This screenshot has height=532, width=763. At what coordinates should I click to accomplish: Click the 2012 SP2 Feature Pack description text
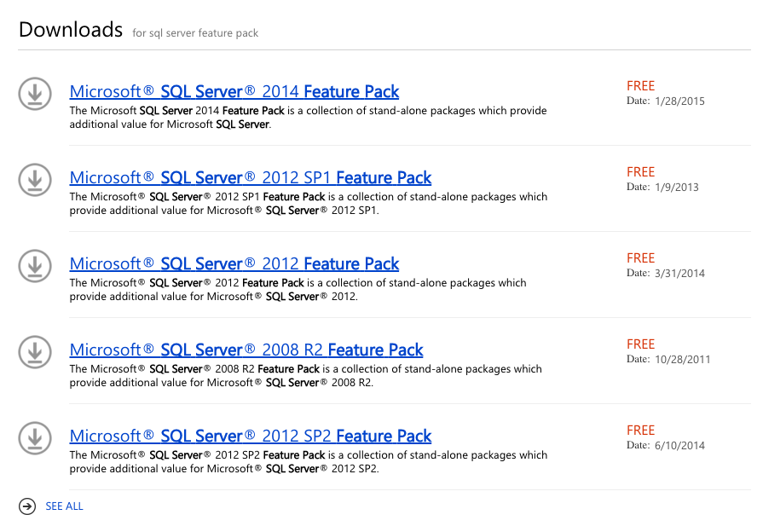click(x=309, y=462)
